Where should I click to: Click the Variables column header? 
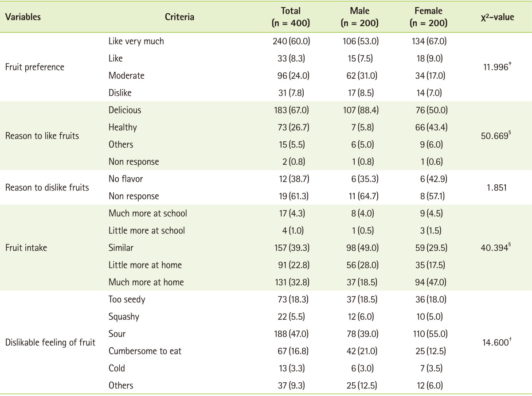[23, 17]
